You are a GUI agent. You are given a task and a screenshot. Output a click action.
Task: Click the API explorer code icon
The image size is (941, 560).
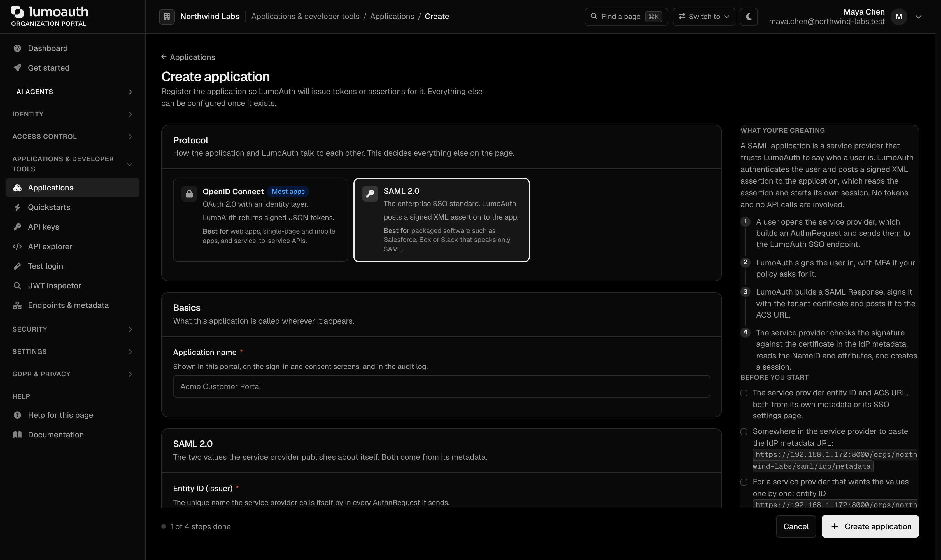(x=17, y=246)
